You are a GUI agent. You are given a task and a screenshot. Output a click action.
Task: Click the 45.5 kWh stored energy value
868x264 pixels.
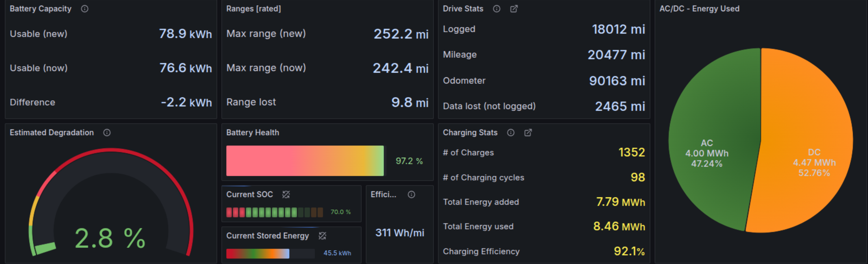(x=337, y=253)
